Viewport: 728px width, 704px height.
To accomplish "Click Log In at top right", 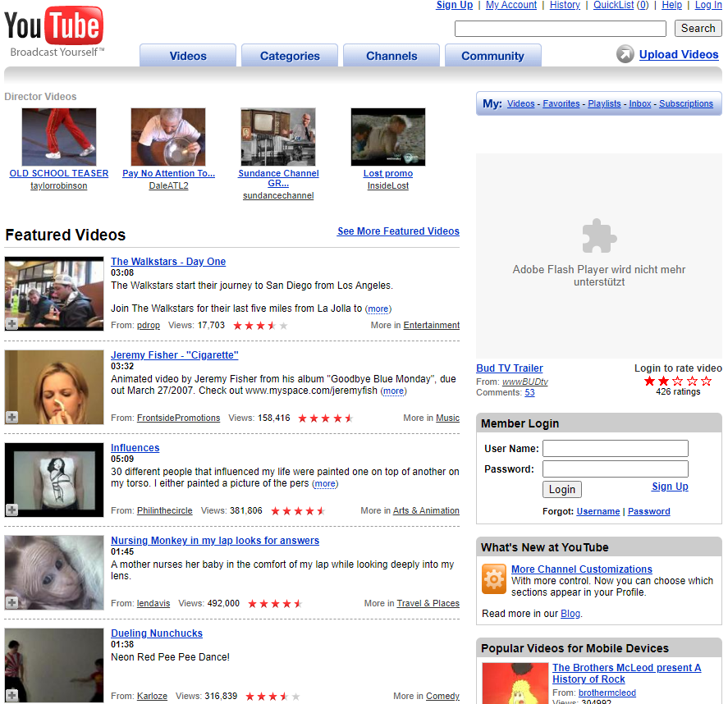I will pyautogui.click(x=708, y=5).
